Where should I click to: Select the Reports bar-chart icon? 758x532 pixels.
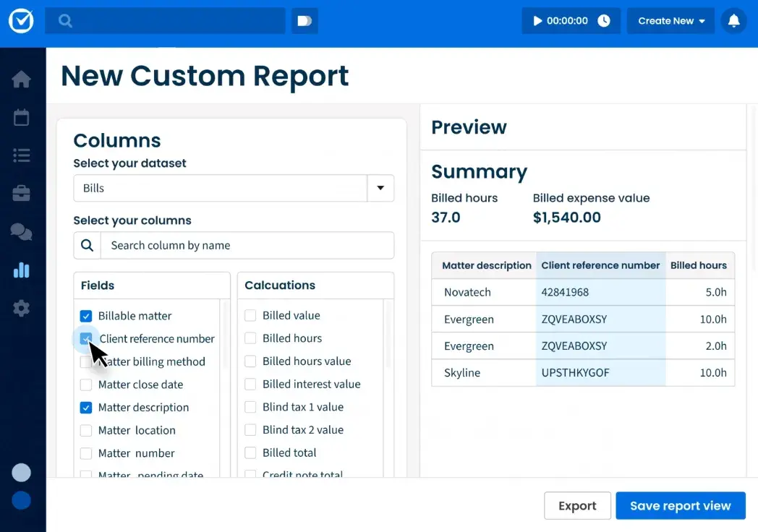tap(22, 270)
